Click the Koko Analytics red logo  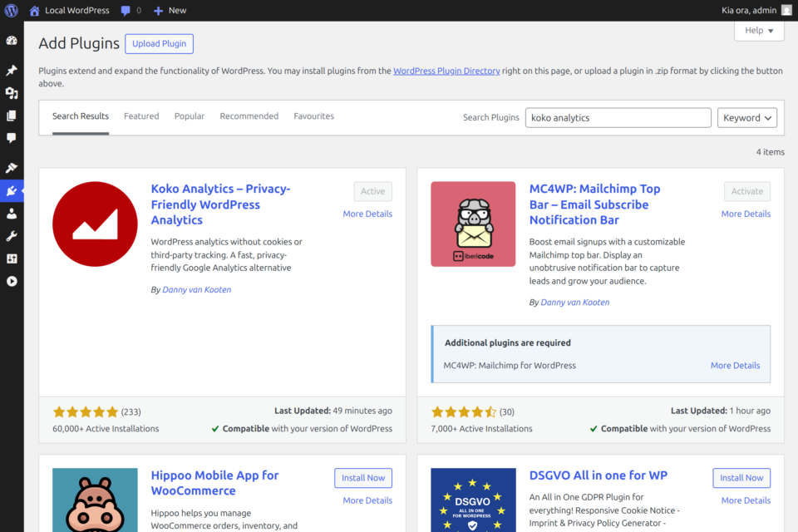pos(95,224)
